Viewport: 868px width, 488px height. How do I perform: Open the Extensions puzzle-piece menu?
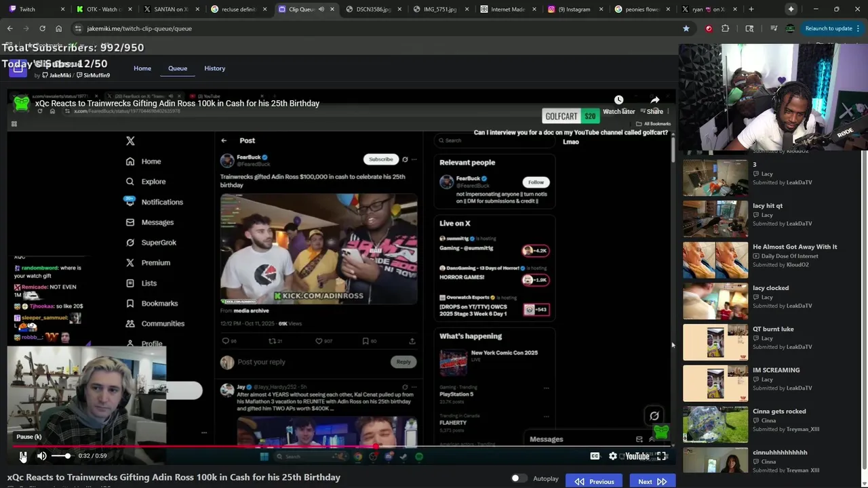[x=726, y=28]
